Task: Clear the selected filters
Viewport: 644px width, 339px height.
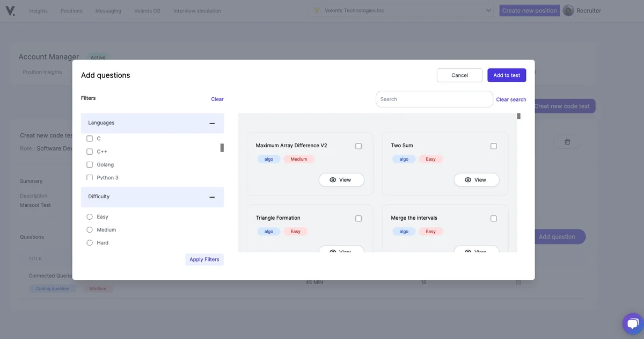Action: pos(217,99)
